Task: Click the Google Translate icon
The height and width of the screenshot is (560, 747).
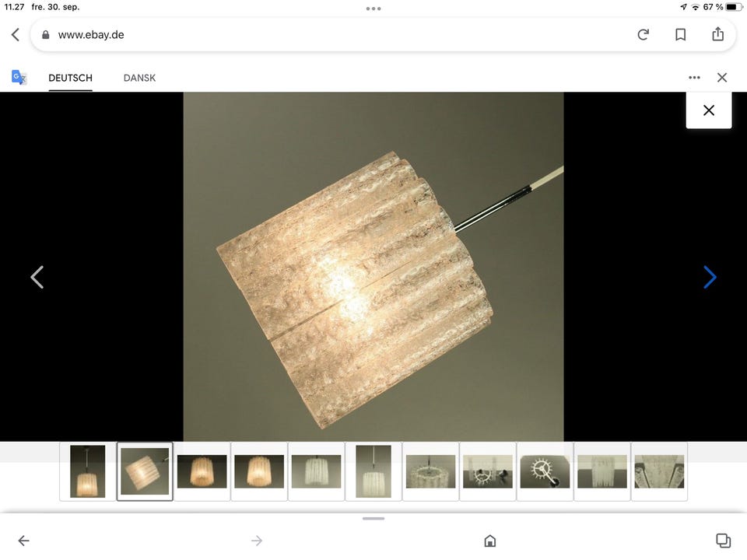Action: point(19,78)
